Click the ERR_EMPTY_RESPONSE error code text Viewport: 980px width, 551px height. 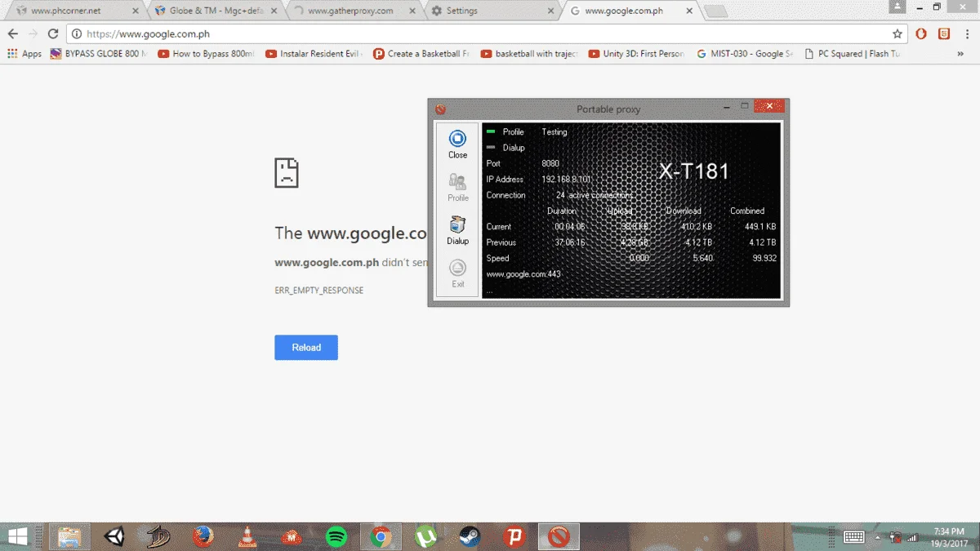click(x=319, y=291)
